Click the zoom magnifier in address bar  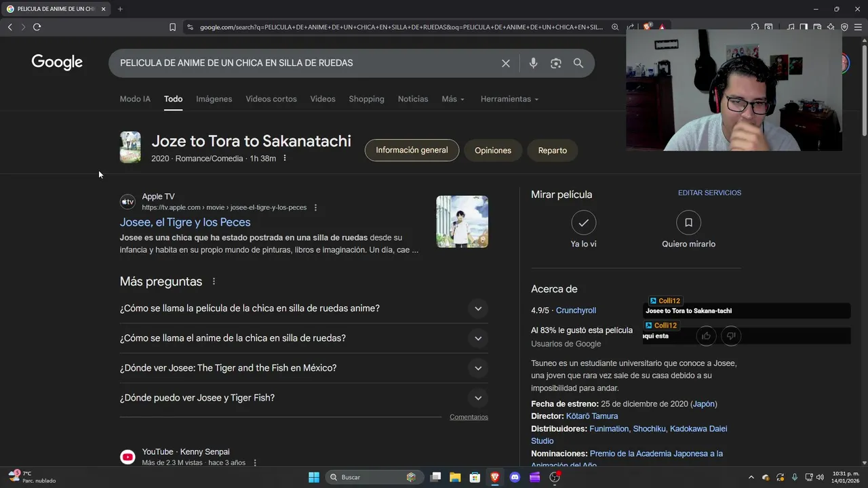(615, 27)
